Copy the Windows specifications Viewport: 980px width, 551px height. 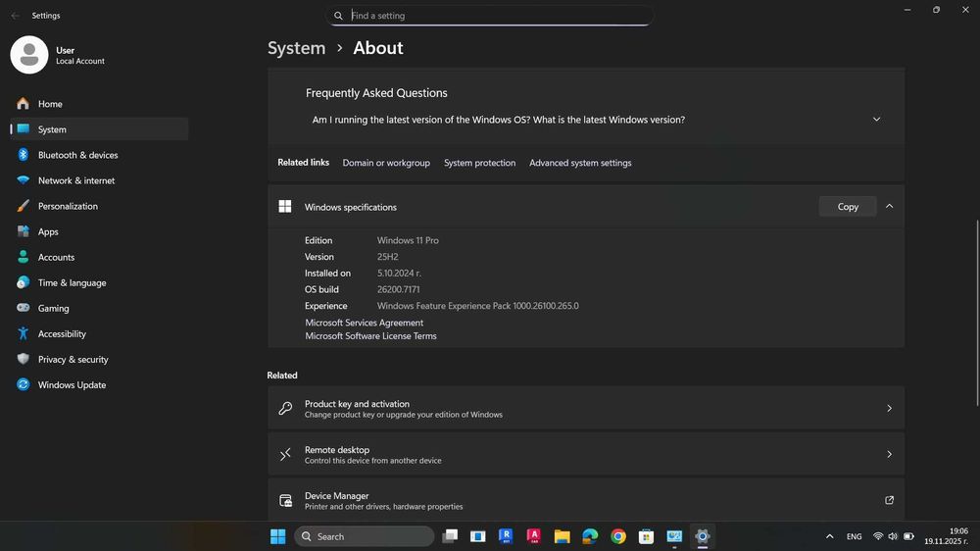848,207
